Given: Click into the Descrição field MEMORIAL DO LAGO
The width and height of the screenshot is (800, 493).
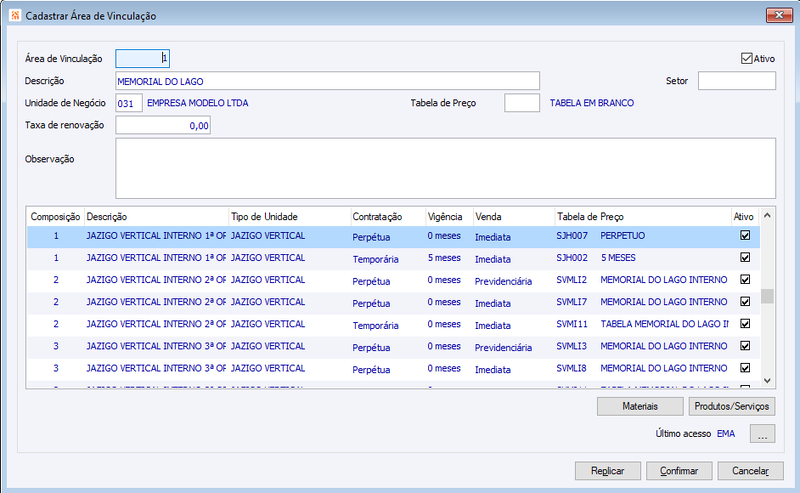Looking at the screenshot, I should click(327, 81).
